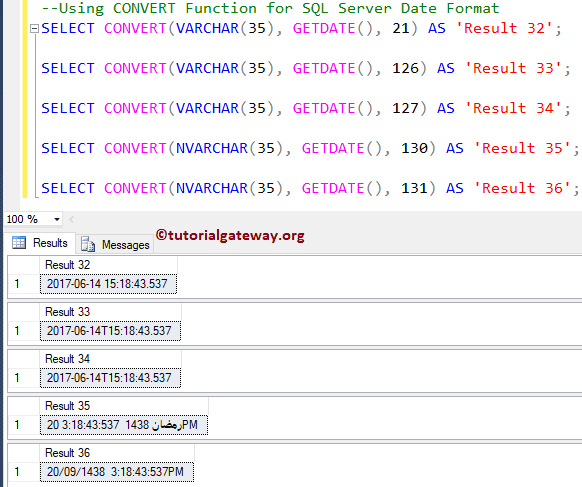Select the Result 34 column header
Image resolution: width=582 pixels, height=487 pixels.
tap(110, 359)
